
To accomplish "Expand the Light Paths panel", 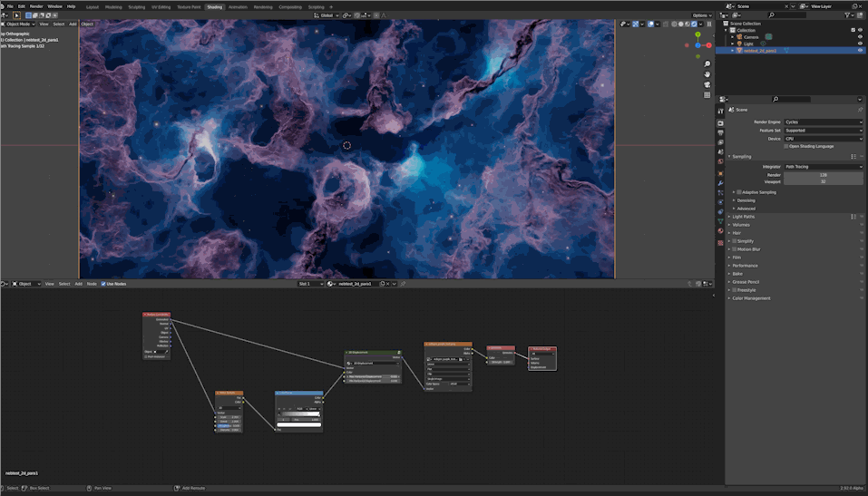I will 743,217.
